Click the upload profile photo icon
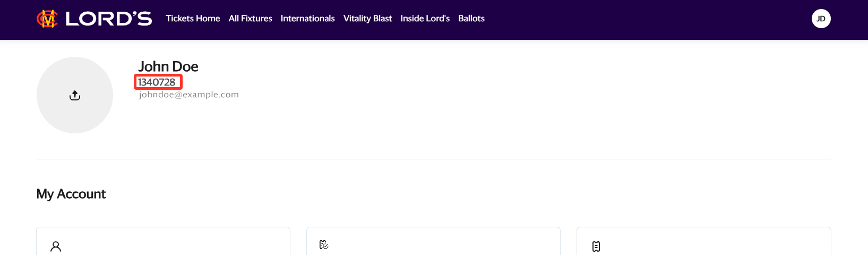The width and height of the screenshot is (868, 255). [x=75, y=96]
